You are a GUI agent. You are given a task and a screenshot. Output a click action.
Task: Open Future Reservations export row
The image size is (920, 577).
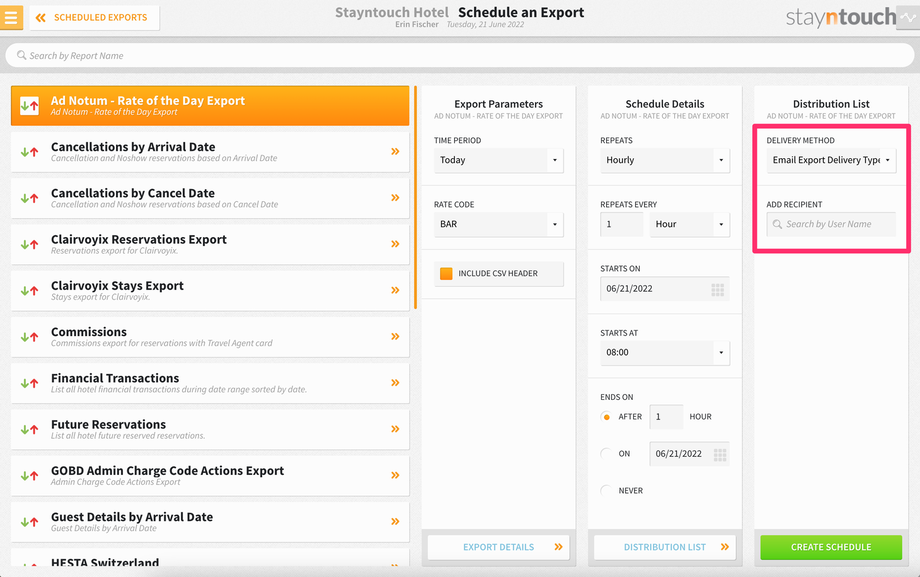pyautogui.click(x=210, y=430)
